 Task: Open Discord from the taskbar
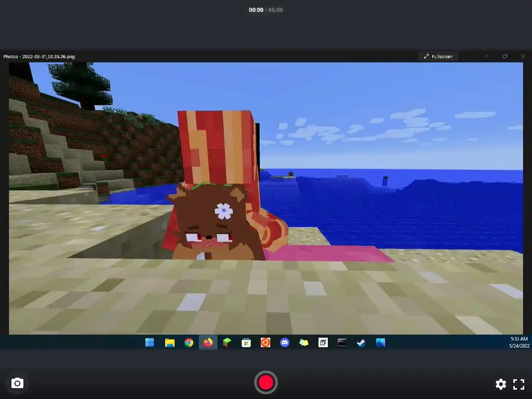tap(285, 343)
